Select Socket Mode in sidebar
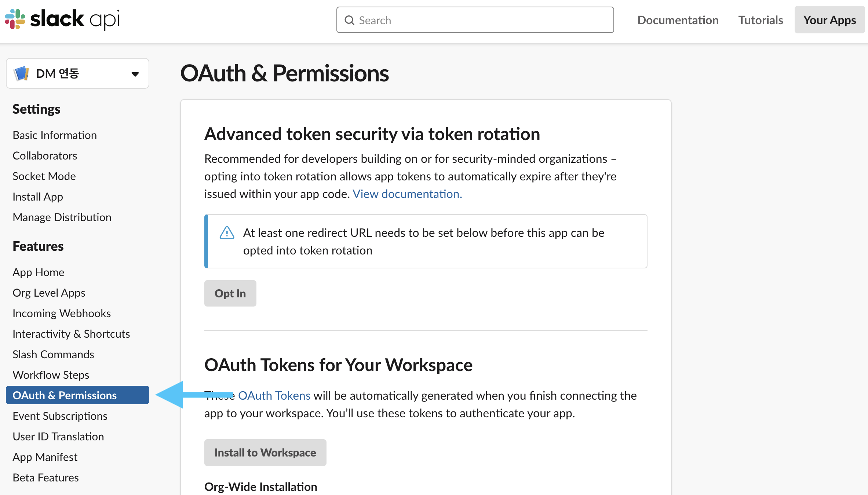Viewport: 868px width, 495px height. click(44, 176)
